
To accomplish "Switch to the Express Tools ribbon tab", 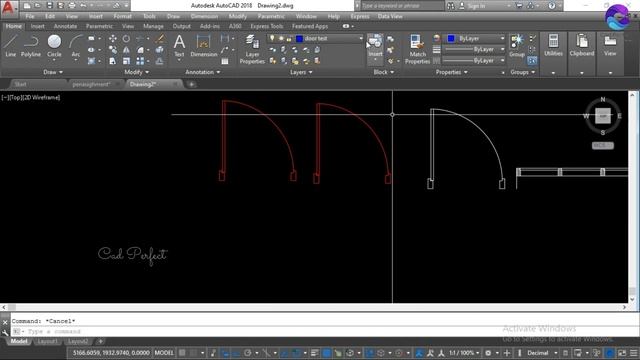I will coord(267,26).
